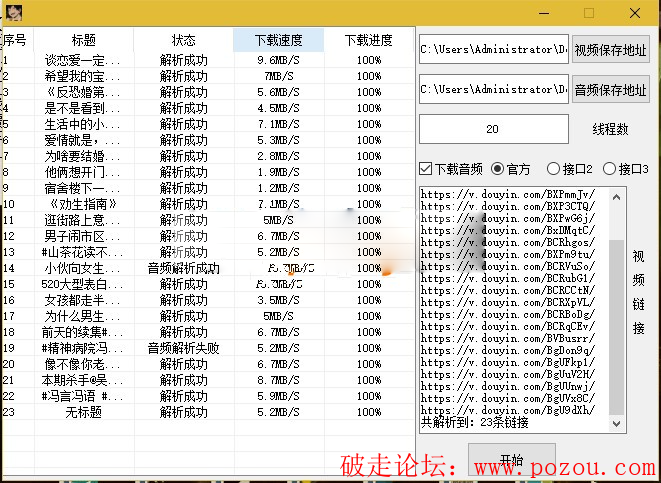Click the 音频保存地址 button

[610, 89]
